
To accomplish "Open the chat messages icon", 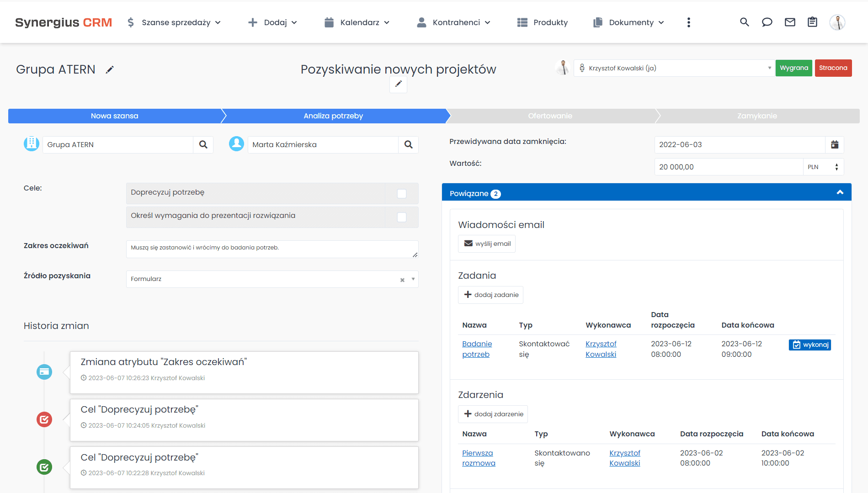I will [767, 22].
